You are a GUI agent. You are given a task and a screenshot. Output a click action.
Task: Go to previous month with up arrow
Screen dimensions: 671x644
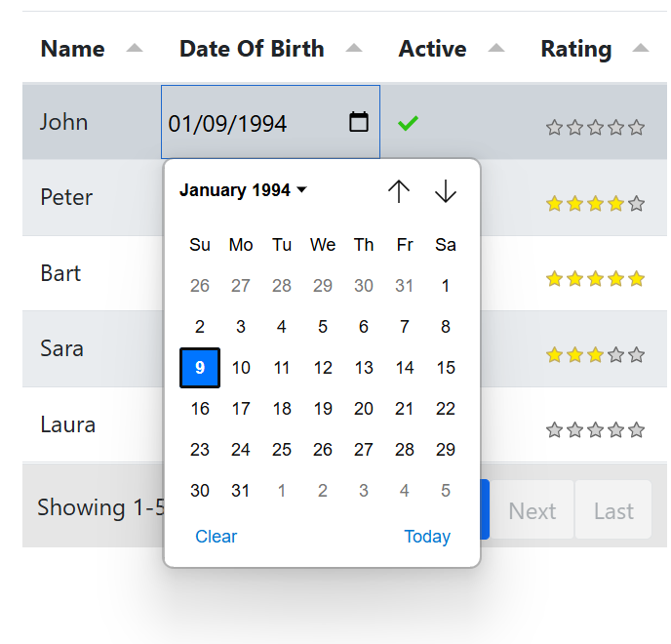(x=399, y=191)
